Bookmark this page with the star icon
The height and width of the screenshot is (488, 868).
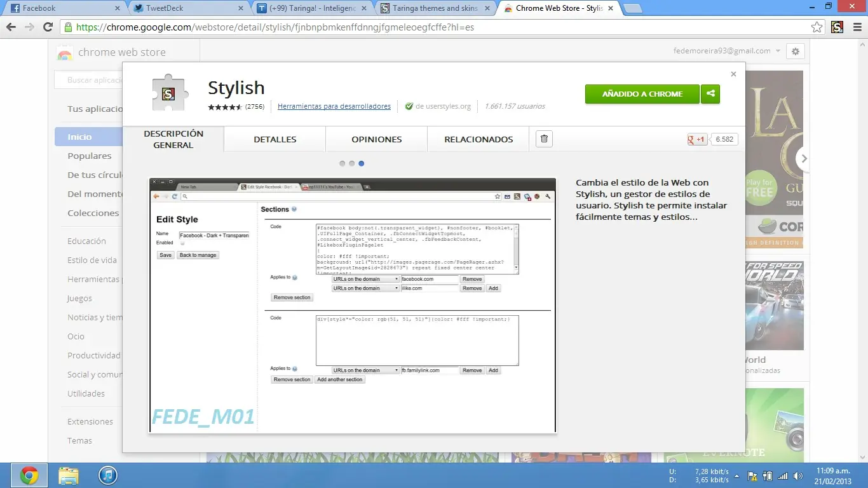[817, 27]
